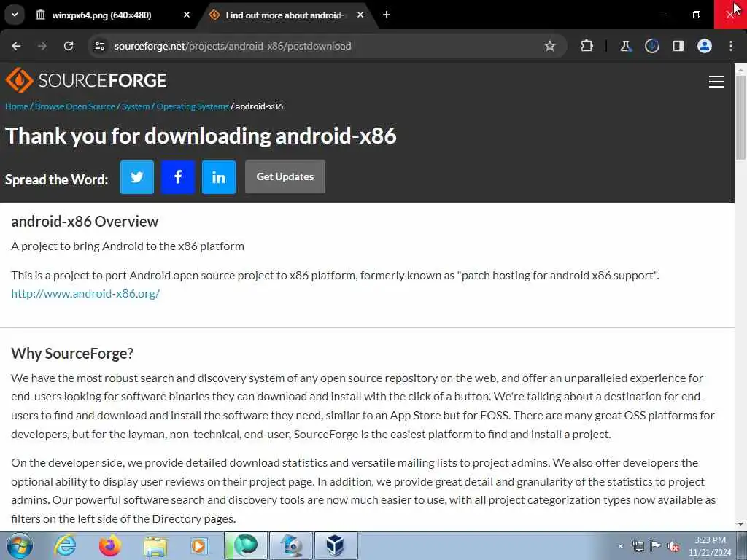Open the Extensions puzzle icon
Screen dimensions: 747x560
pyautogui.click(x=587, y=46)
